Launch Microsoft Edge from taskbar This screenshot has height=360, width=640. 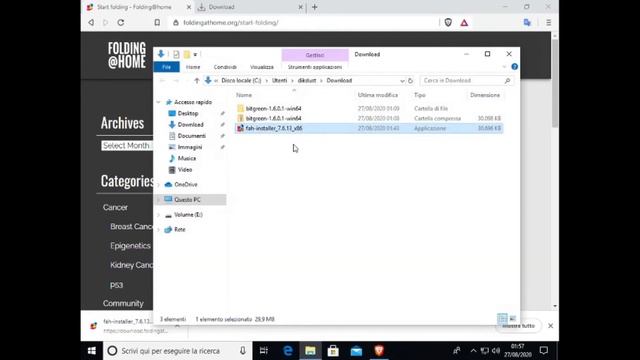click(x=287, y=351)
